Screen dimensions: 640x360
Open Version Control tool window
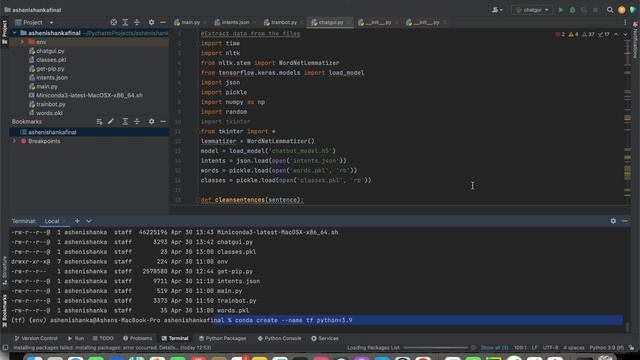36,338
